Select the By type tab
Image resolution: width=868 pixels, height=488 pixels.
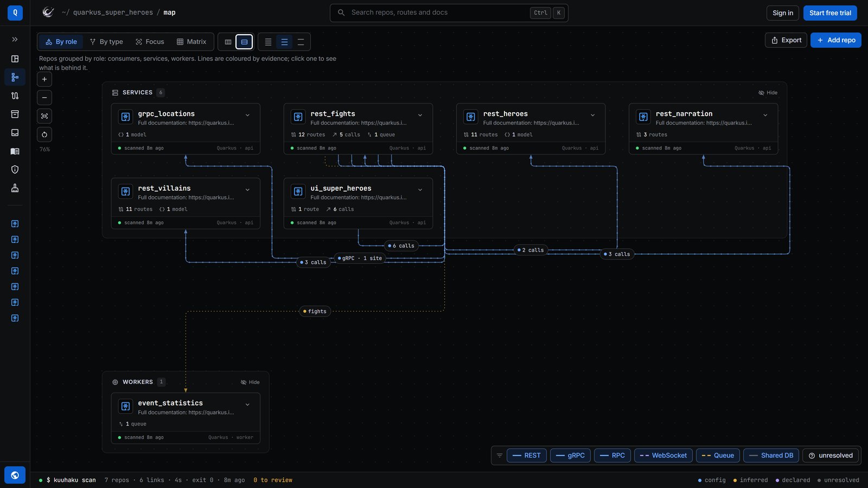(106, 42)
